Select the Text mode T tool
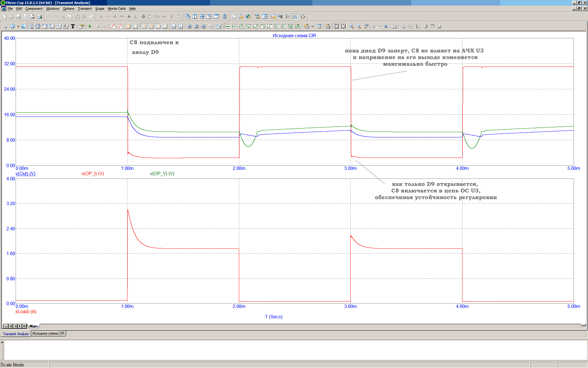The image size is (588, 368). (73, 26)
